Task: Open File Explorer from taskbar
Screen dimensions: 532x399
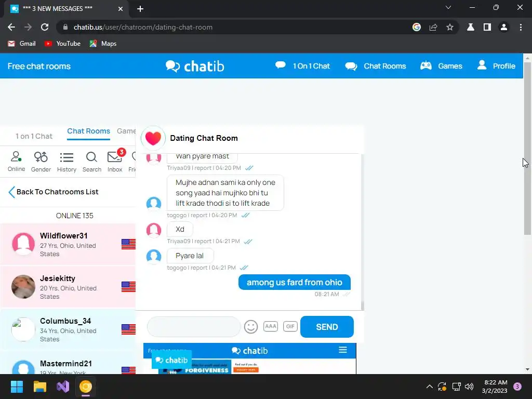Action: pos(39,387)
